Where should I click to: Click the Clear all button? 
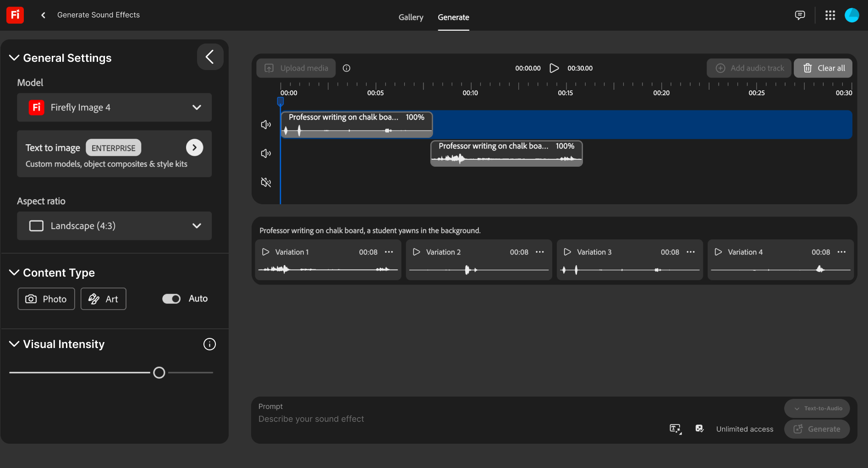click(x=823, y=68)
